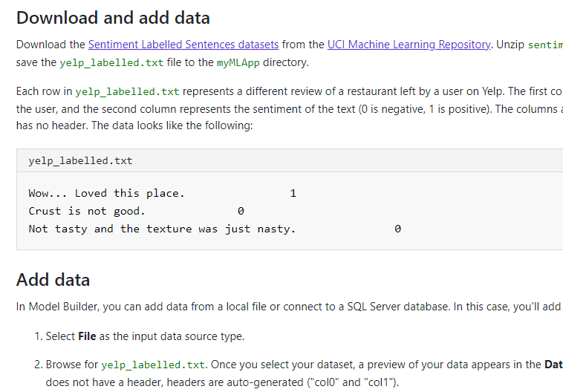Click the 'Crust is not good.' code line
The width and height of the screenshot is (563, 392).
pos(87,211)
